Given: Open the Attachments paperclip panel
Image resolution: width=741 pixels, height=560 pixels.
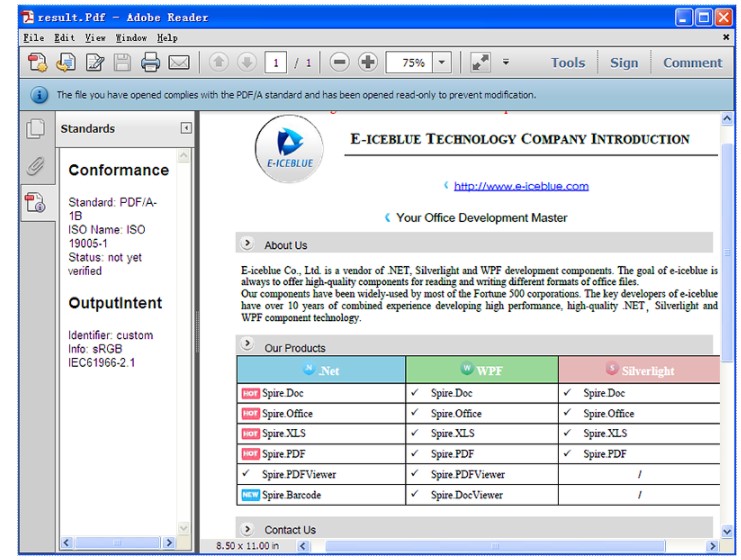Looking at the screenshot, I should (x=35, y=166).
